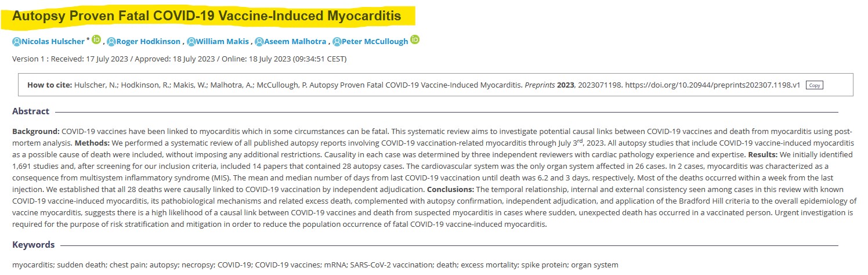Screen dimensions: 868x275
Task: Click the profile icon beside William Makis
Action: (x=191, y=42)
